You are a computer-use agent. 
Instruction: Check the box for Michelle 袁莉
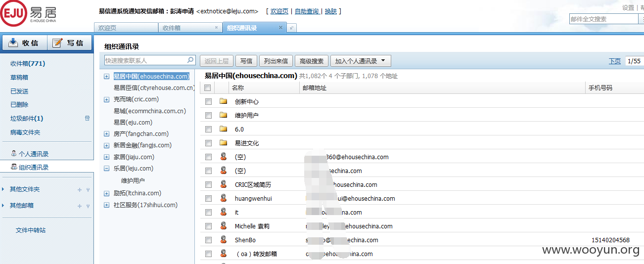coord(208,226)
